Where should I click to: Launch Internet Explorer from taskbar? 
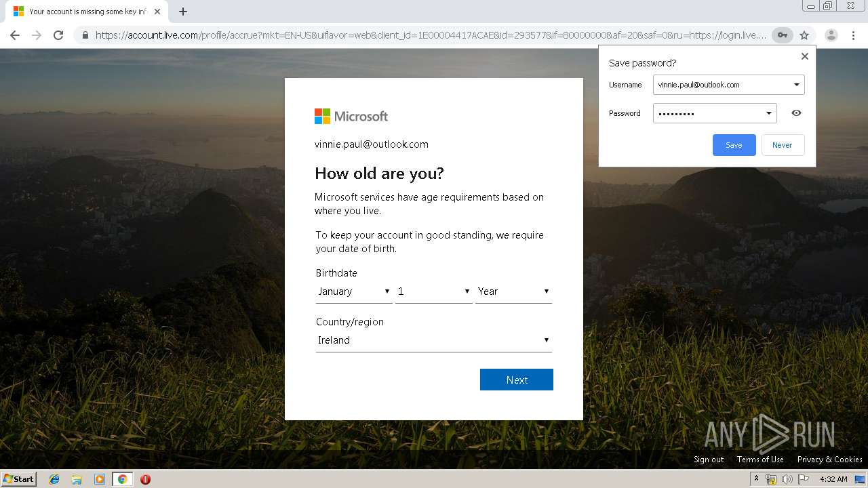[54, 479]
